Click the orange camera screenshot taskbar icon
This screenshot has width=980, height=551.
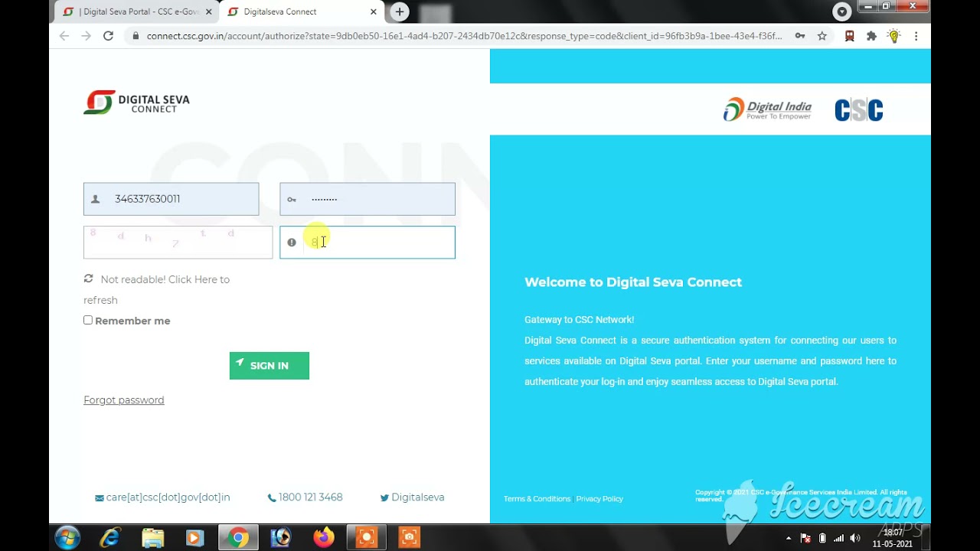coord(410,537)
